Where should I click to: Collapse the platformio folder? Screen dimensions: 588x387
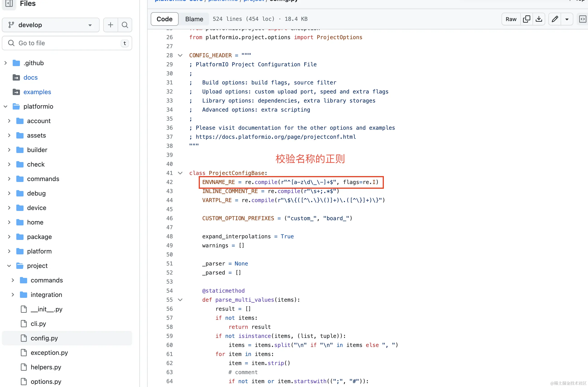click(x=5, y=106)
